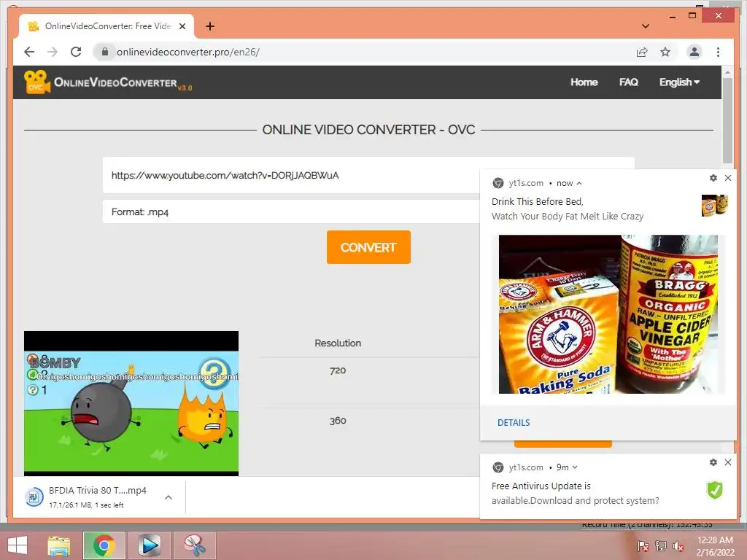
Task: Click the green shield antivirus icon
Action: pos(715,489)
